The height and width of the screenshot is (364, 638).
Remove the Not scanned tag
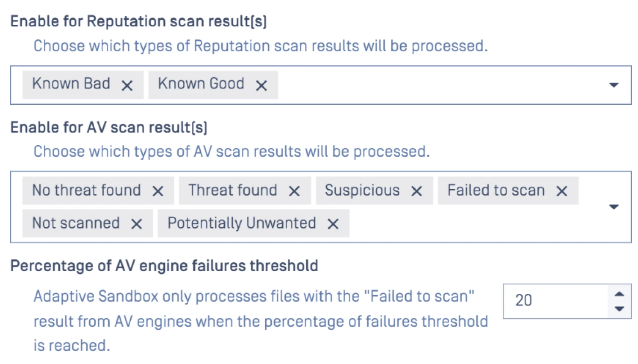click(x=136, y=224)
